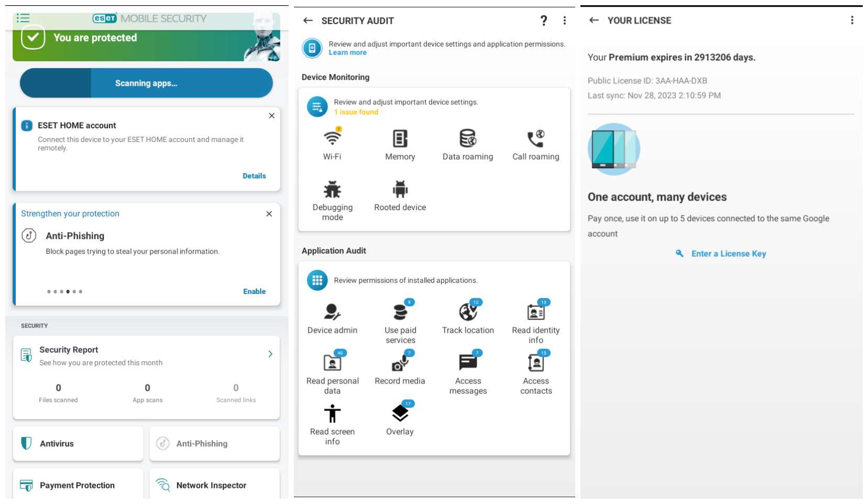The width and height of the screenshot is (868, 504).
Task: Click the App scans count
Action: click(x=147, y=388)
